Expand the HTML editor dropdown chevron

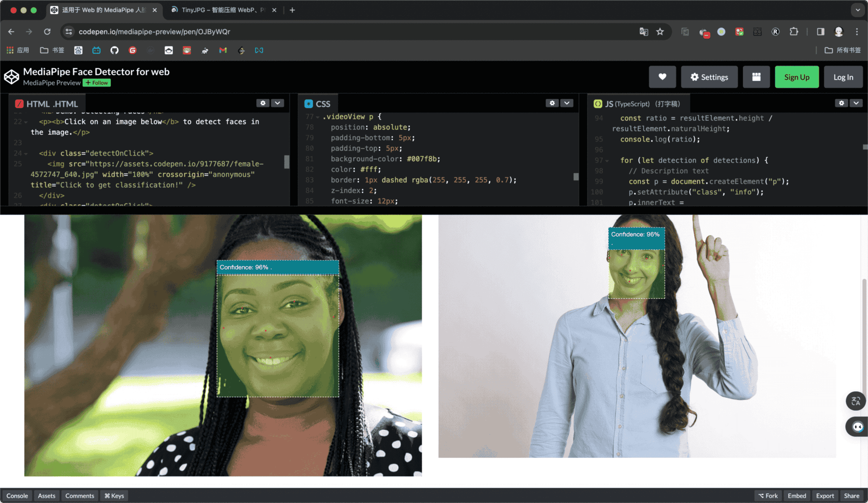278,103
